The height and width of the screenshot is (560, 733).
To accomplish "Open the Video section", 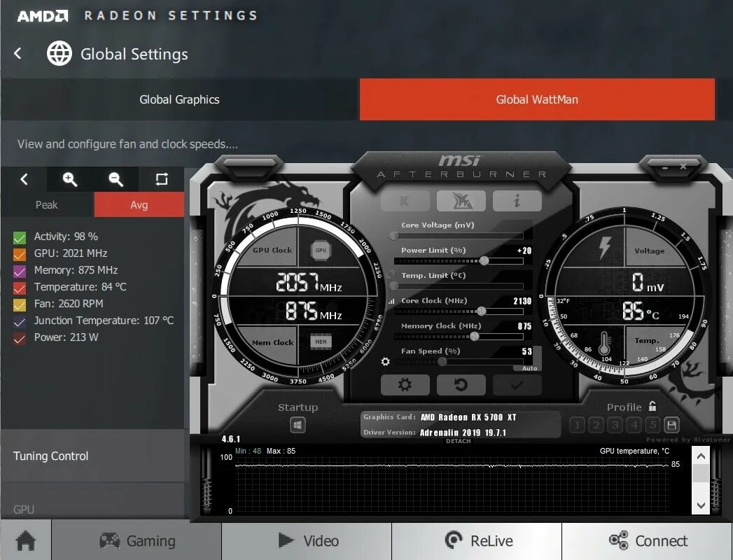I will (x=307, y=541).
